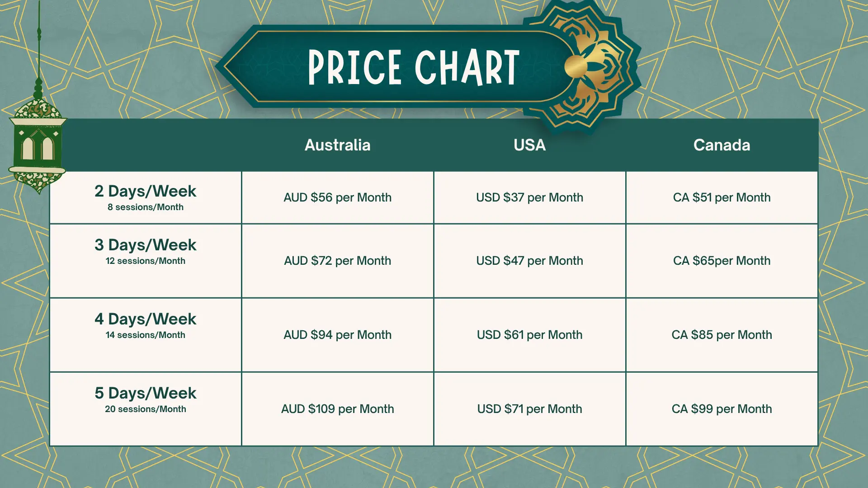Image resolution: width=868 pixels, height=488 pixels.
Task: Select the CA $65 per Month cell
Action: 722,261
